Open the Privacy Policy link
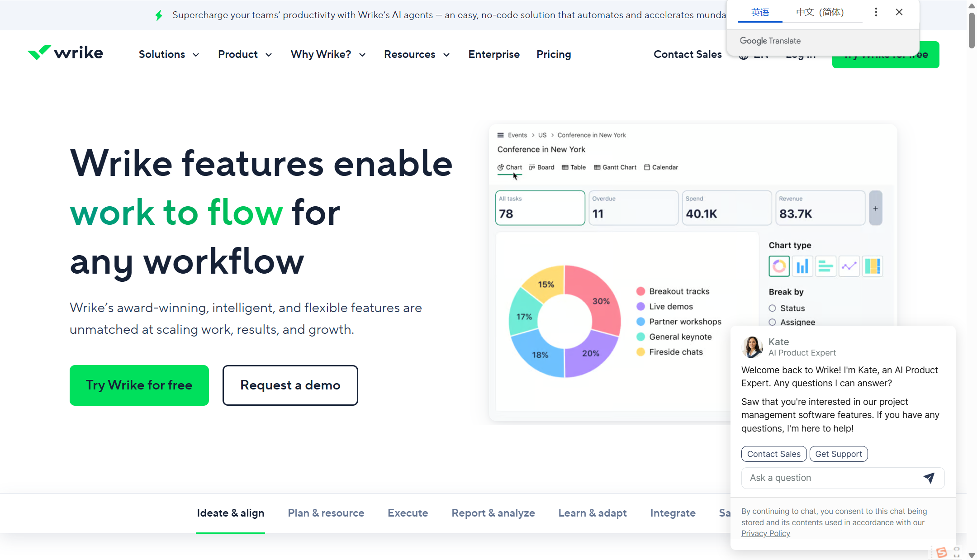 click(765, 533)
